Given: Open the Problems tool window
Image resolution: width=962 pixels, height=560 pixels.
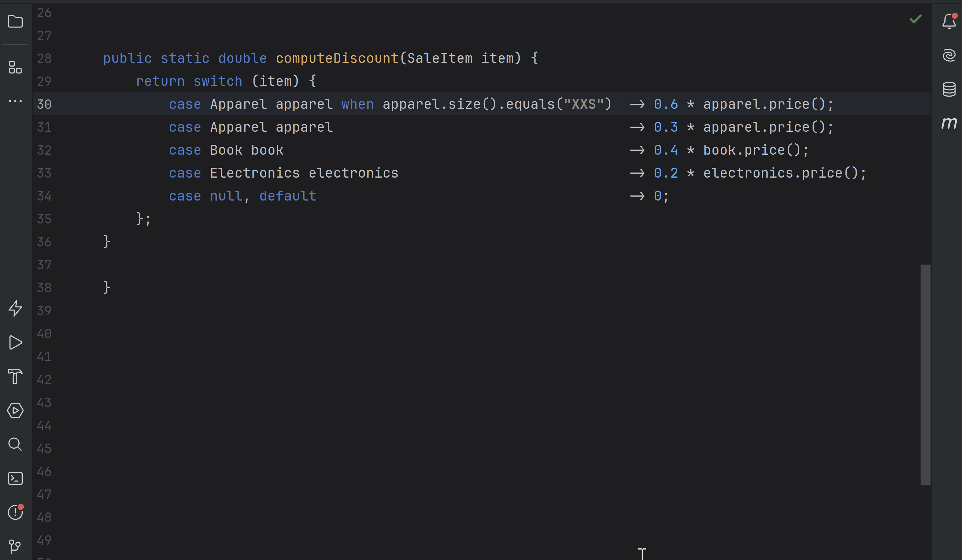Looking at the screenshot, I should coord(15,513).
